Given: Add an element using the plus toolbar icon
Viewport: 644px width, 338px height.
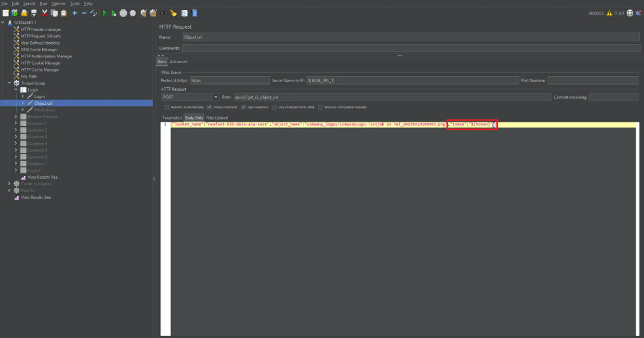Looking at the screenshot, I should pos(74,13).
